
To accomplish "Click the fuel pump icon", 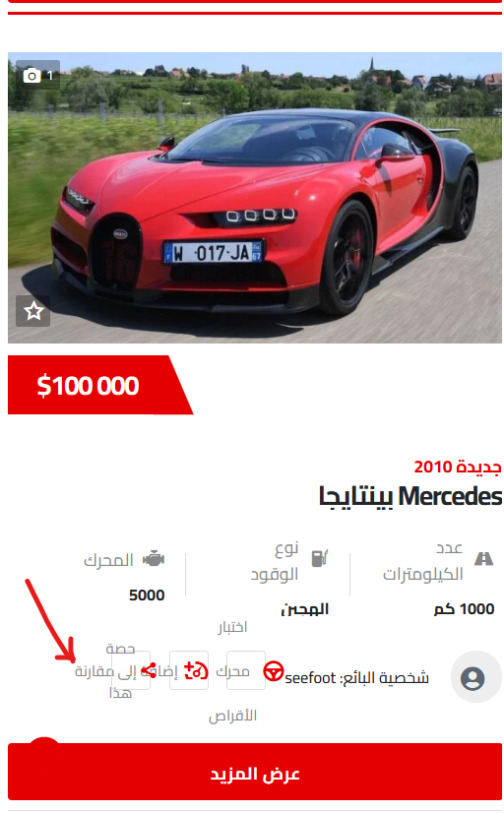I will tap(319, 558).
